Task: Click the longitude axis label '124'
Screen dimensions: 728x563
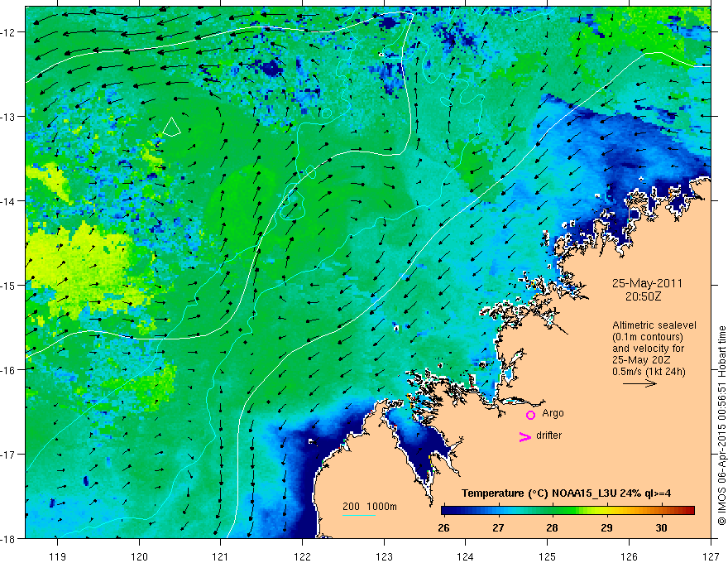Action: click(466, 556)
